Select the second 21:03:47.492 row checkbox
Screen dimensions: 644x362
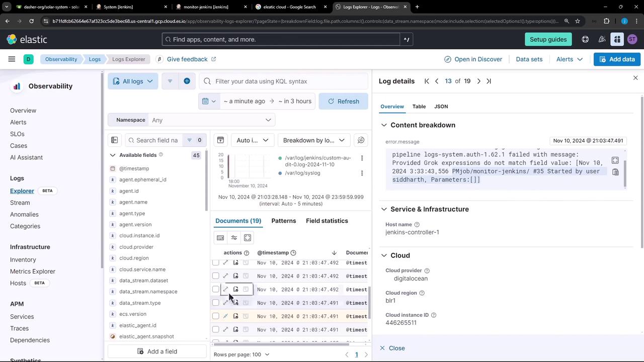tap(216, 276)
